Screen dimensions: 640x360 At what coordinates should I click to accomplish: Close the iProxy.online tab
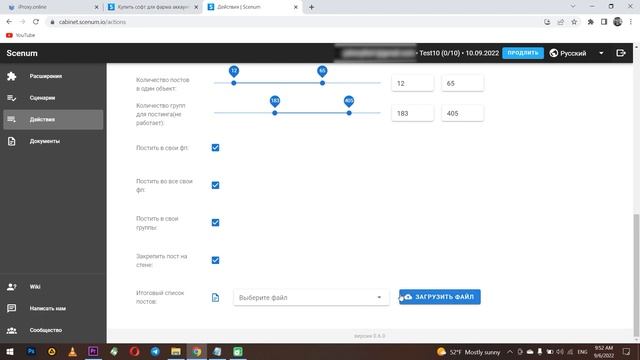(x=96, y=7)
